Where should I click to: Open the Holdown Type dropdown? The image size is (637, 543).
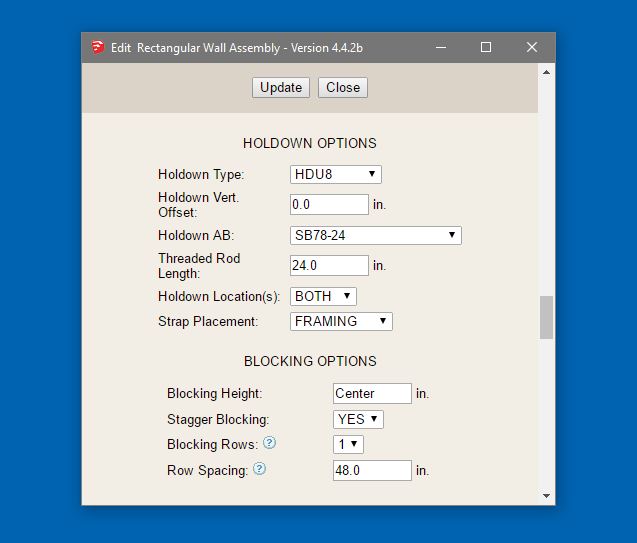pyautogui.click(x=335, y=174)
